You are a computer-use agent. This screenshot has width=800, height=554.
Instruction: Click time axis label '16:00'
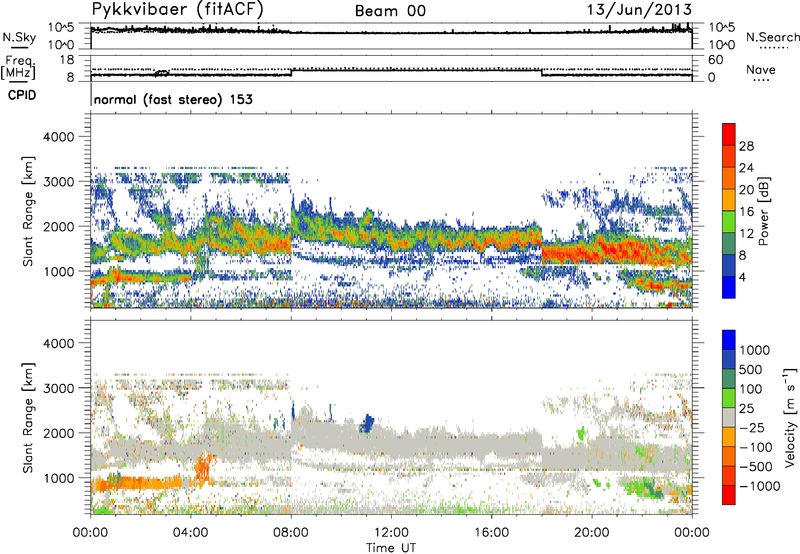(491, 533)
